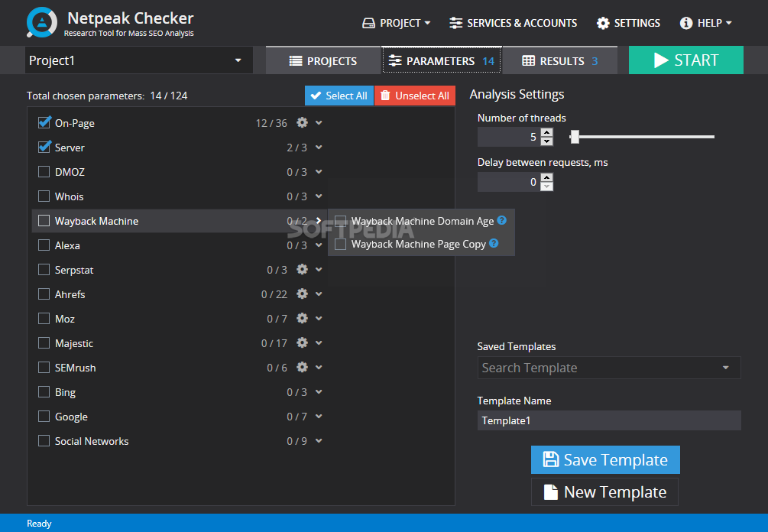Click the Netpeak Checker logo icon
The width and height of the screenshot is (768, 532).
[42, 22]
